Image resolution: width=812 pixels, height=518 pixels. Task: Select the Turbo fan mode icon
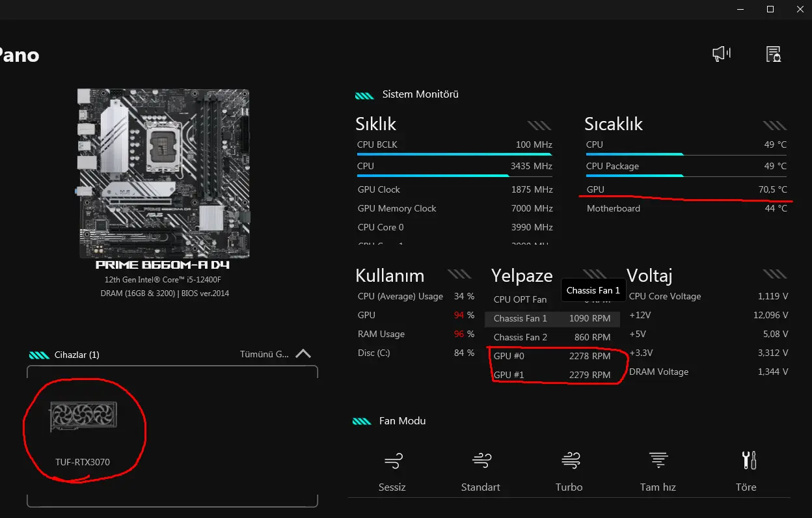coord(570,461)
